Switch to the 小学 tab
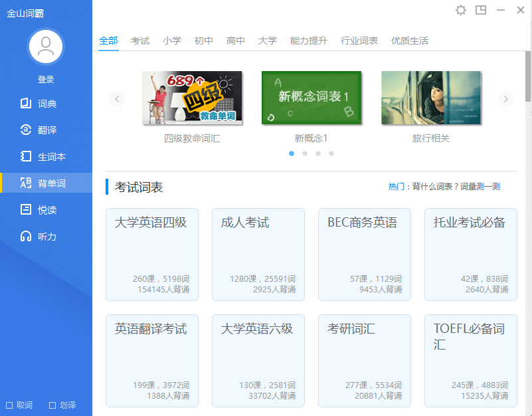Viewport: 532px width, 416px height. pyautogui.click(x=172, y=41)
